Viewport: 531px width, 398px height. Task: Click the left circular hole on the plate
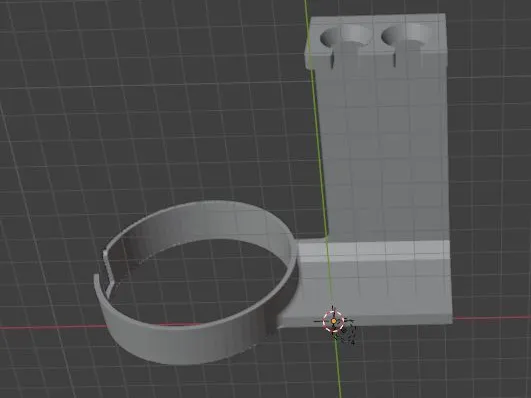pos(345,36)
